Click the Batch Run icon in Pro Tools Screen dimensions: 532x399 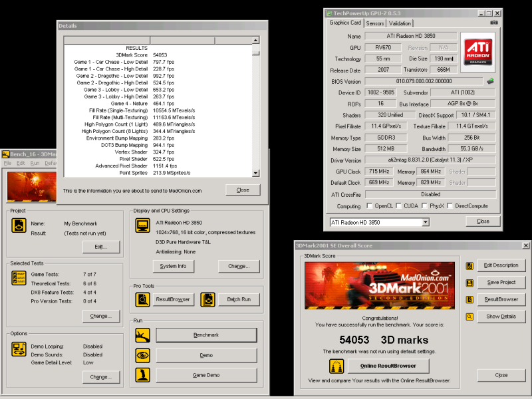coord(207,300)
